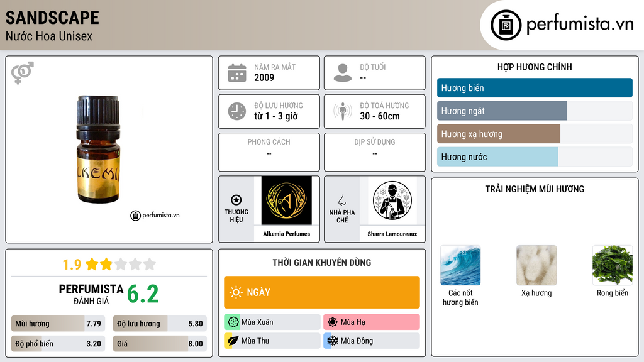Click the Sandscape perfume bottle photo
Screen dimensions: 644x362
point(97,150)
